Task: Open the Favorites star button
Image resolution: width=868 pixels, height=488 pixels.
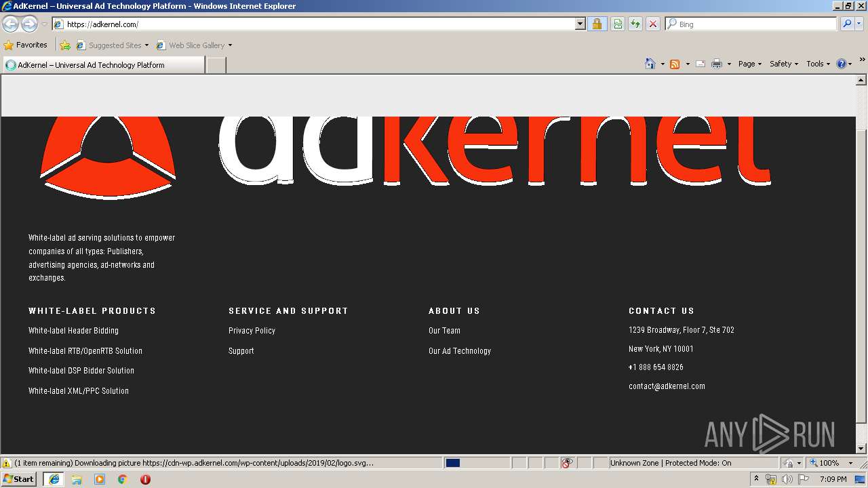Action: [x=26, y=45]
